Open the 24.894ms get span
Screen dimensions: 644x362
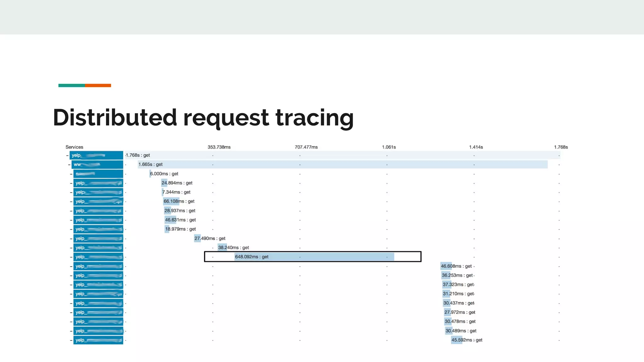click(x=164, y=183)
